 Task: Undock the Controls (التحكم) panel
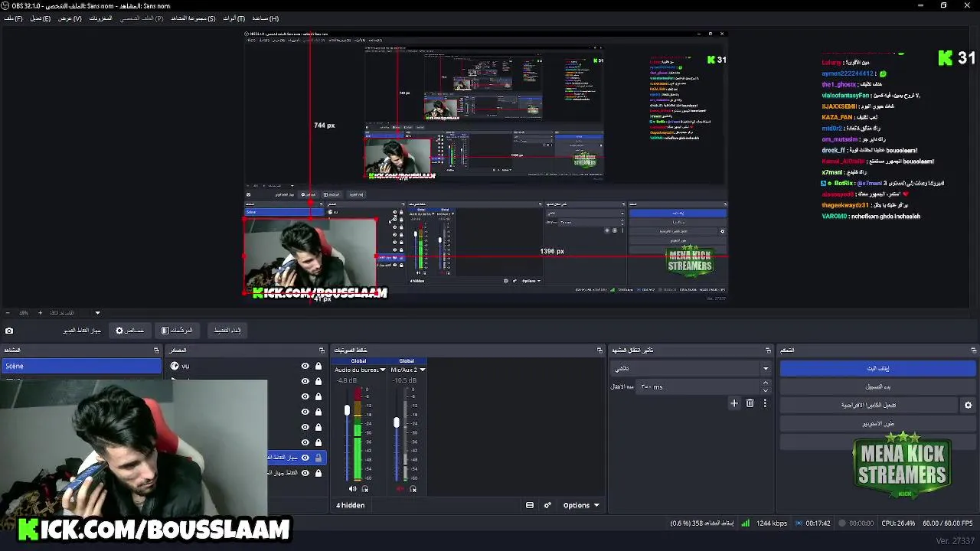coord(973,350)
